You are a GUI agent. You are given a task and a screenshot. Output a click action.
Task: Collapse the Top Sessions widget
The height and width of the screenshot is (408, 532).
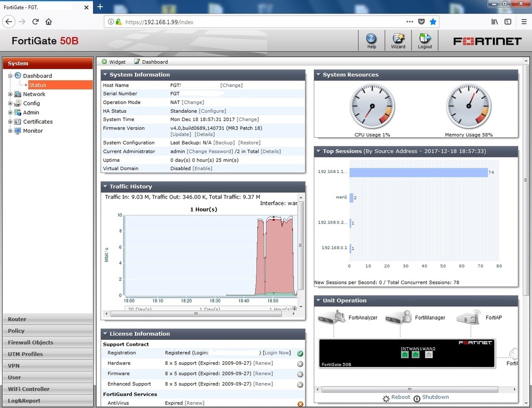point(318,151)
